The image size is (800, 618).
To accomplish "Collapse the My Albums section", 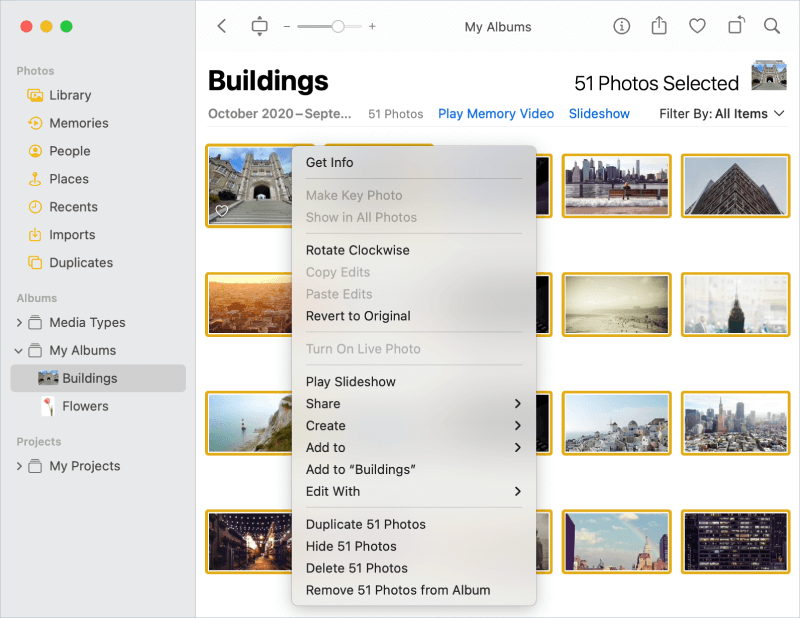I will [18, 350].
